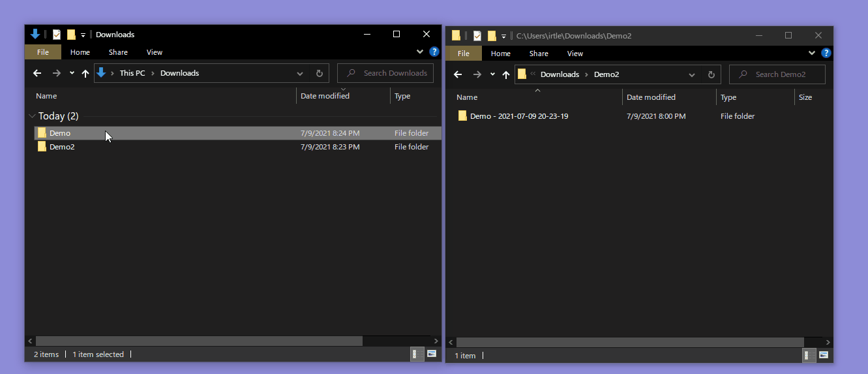Open the Share tab in Downloads window

click(x=118, y=52)
